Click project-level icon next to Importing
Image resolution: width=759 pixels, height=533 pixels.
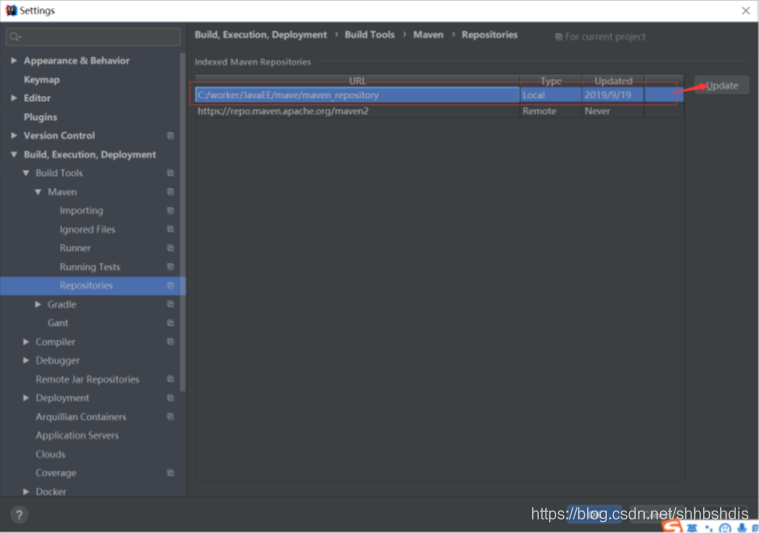[170, 211]
